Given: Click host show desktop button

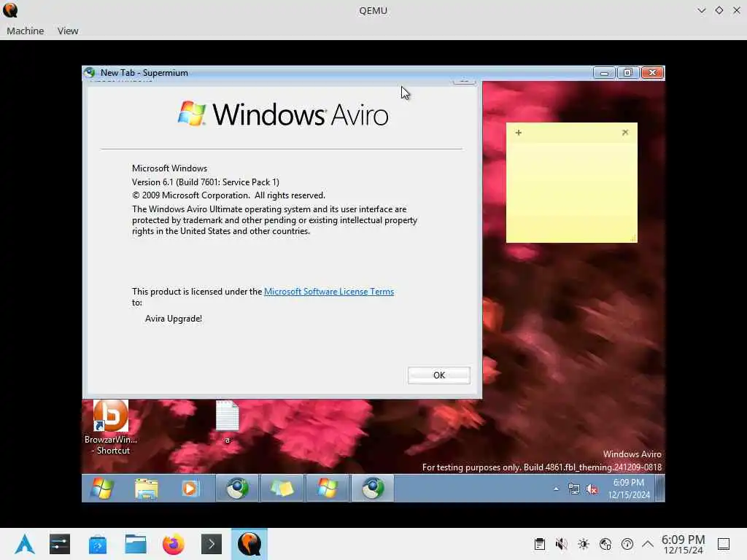Looking at the screenshot, I should [x=724, y=544].
